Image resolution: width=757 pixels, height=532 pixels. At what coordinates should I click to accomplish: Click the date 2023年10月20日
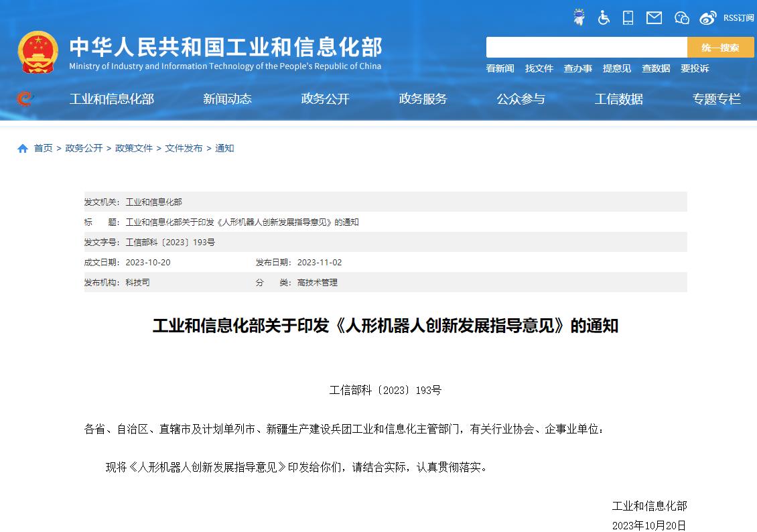649,525
